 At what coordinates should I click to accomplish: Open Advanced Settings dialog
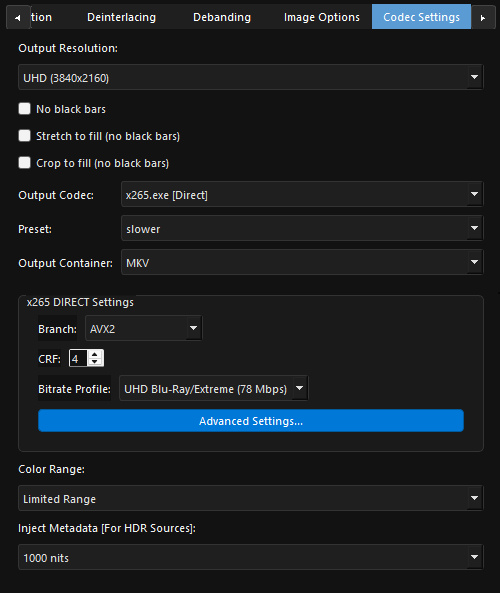251,421
